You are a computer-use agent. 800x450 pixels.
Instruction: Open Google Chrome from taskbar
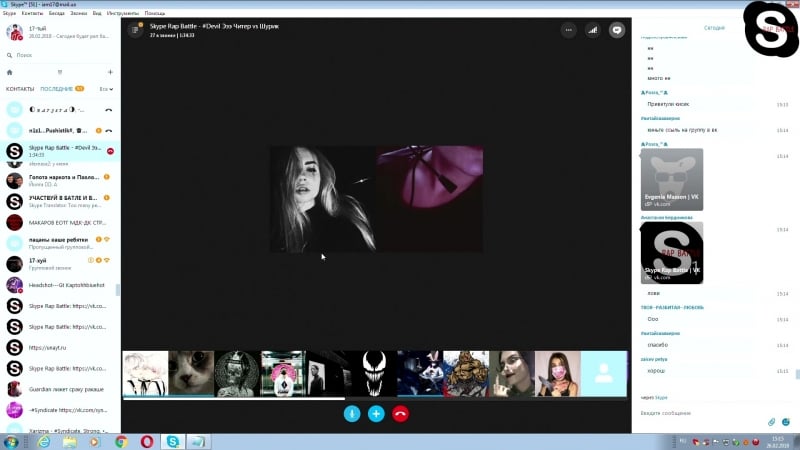(x=121, y=442)
